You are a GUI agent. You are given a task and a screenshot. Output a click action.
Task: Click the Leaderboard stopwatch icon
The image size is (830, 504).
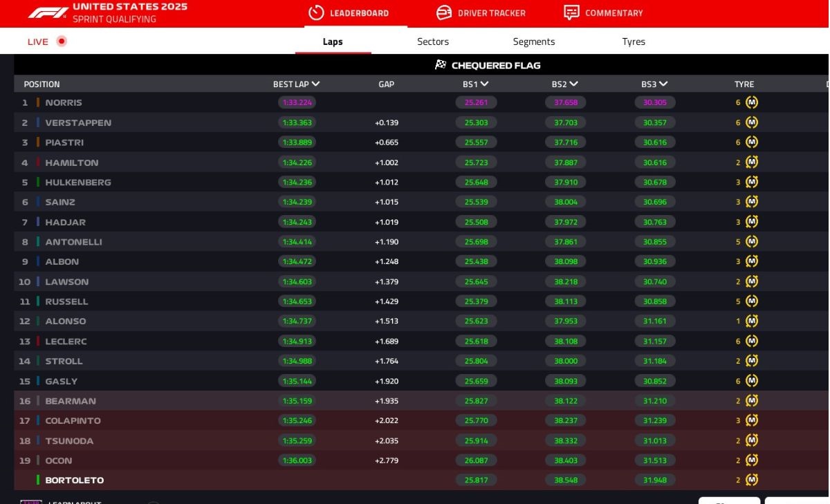point(316,13)
